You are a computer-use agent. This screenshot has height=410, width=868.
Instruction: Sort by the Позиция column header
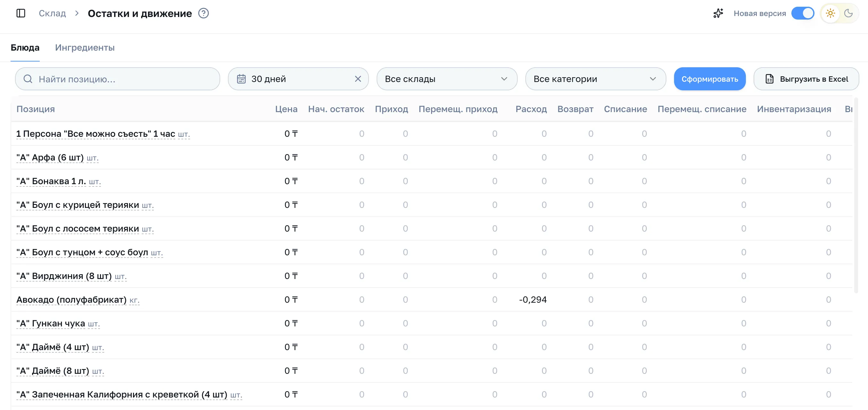(x=36, y=109)
